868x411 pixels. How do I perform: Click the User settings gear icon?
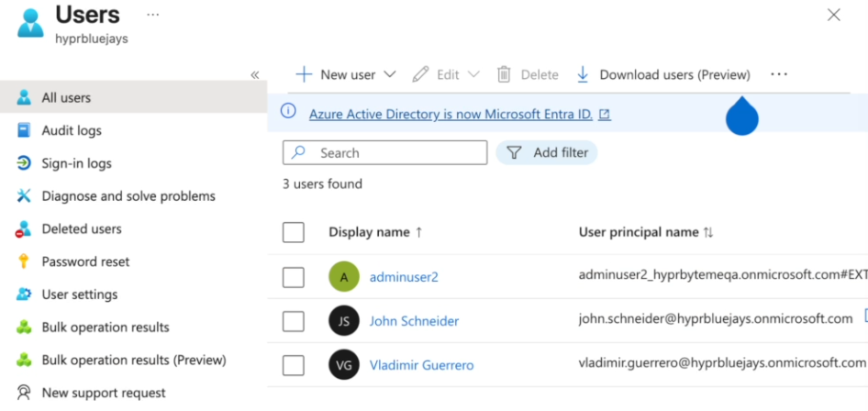tap(24, 294)
